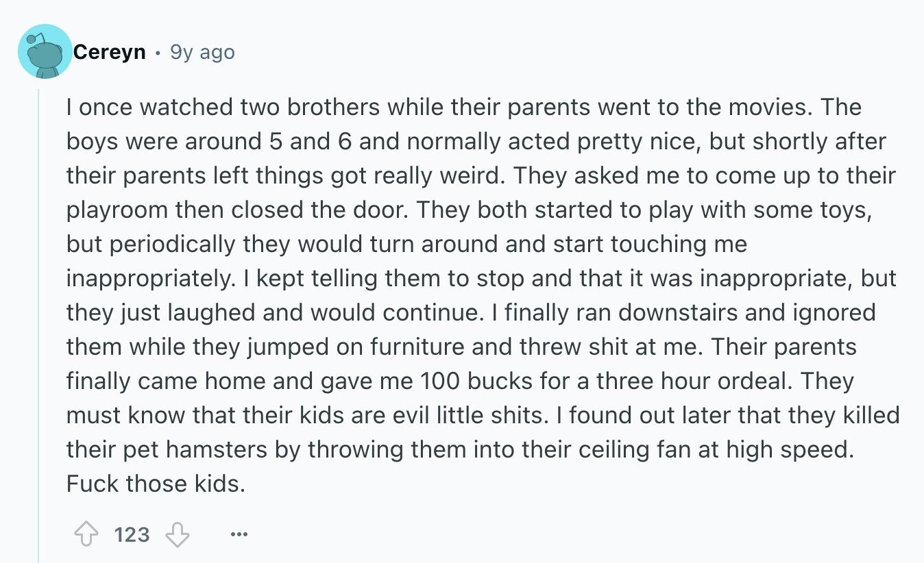The image size is (924, 563).
Task: Click the line starting 'playroom then closed the door'
Action: coord(469,210)
